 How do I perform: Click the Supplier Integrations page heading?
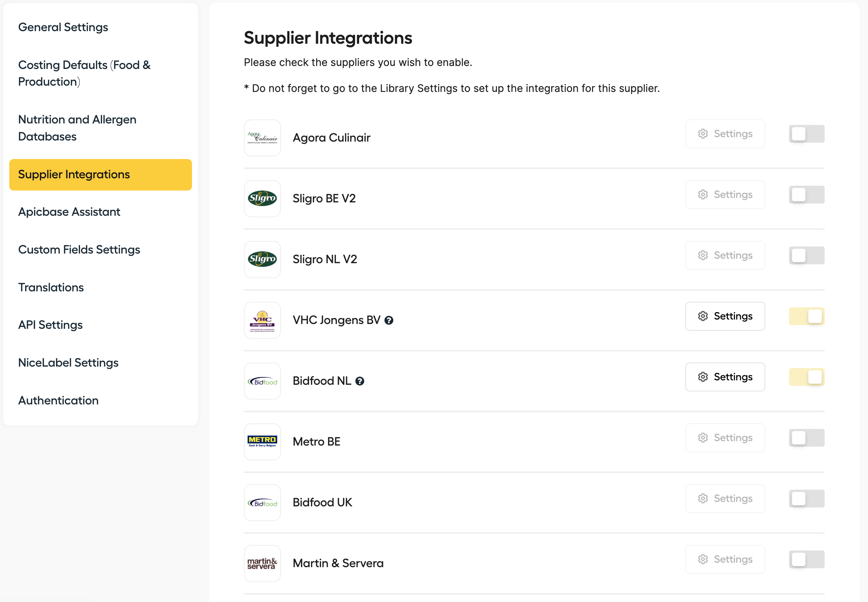(328, 38)
